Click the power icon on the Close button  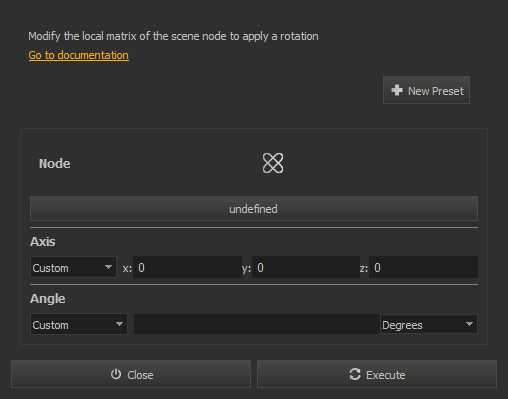(x=116, y=374)
